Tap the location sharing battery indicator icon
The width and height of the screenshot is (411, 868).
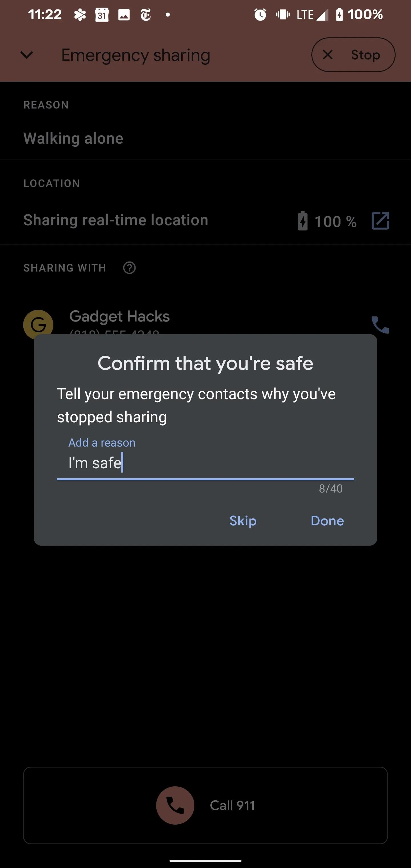tap(303, 221)
